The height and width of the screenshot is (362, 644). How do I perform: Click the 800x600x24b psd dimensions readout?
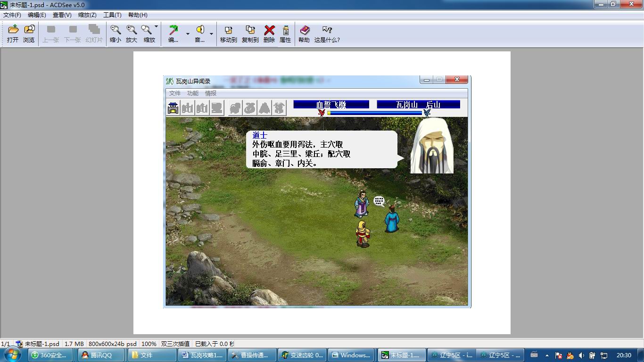click(x=113, y=344)
